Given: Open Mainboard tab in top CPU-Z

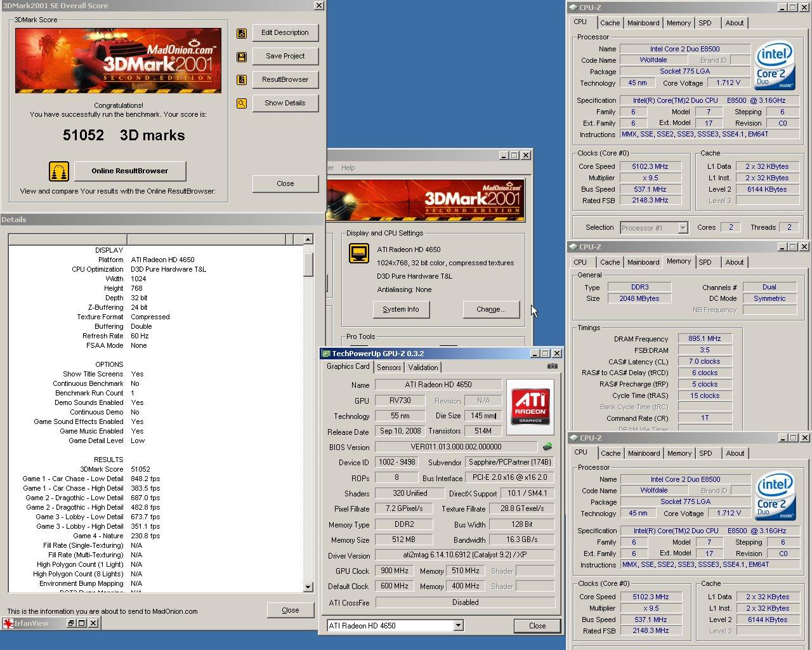Looking at the screenshot, I should click(643, 23).
